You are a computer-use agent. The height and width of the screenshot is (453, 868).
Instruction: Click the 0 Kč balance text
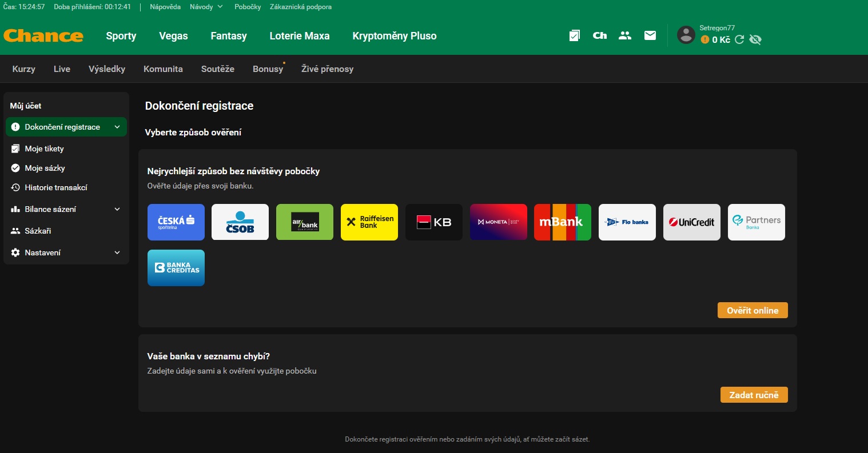721,39
